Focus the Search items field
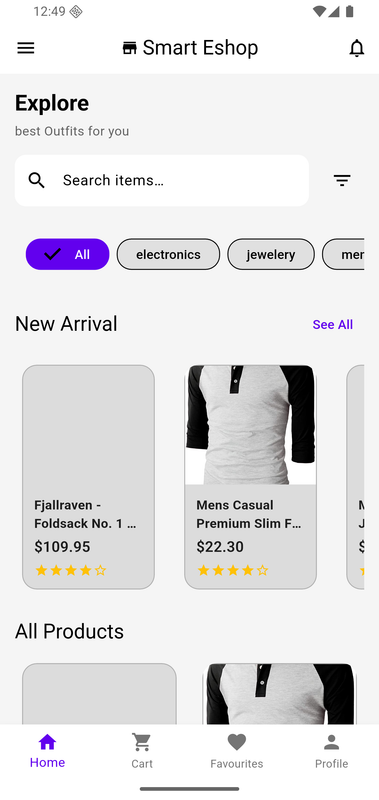 162,181
